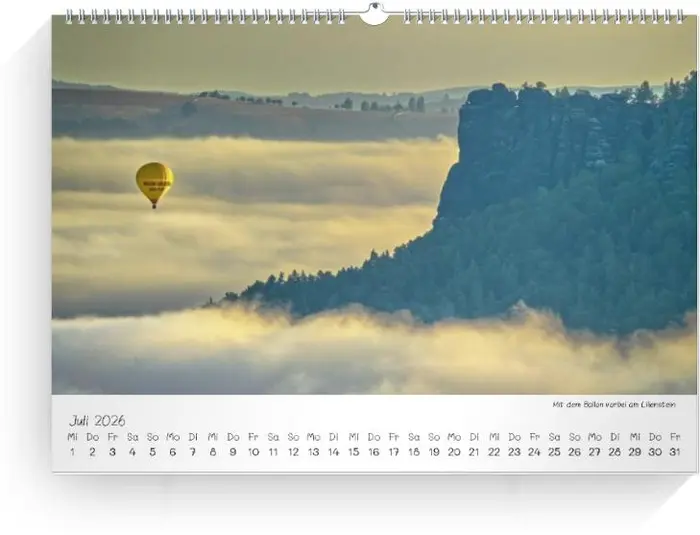Screen dimensions: 700x535
Task: Click the 'Di' label above day 28
Action: click(x=615, y=437)
